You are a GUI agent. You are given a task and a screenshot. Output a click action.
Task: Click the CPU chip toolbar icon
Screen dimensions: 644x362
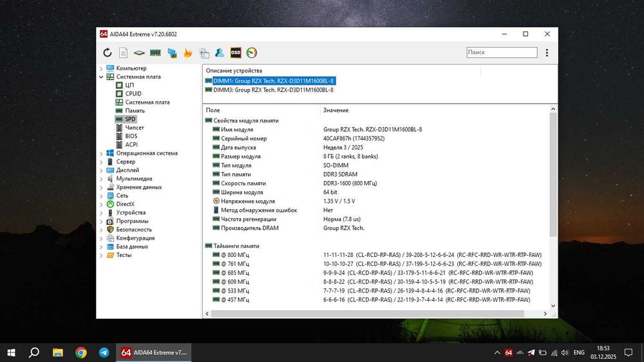[x=139, y=53]
